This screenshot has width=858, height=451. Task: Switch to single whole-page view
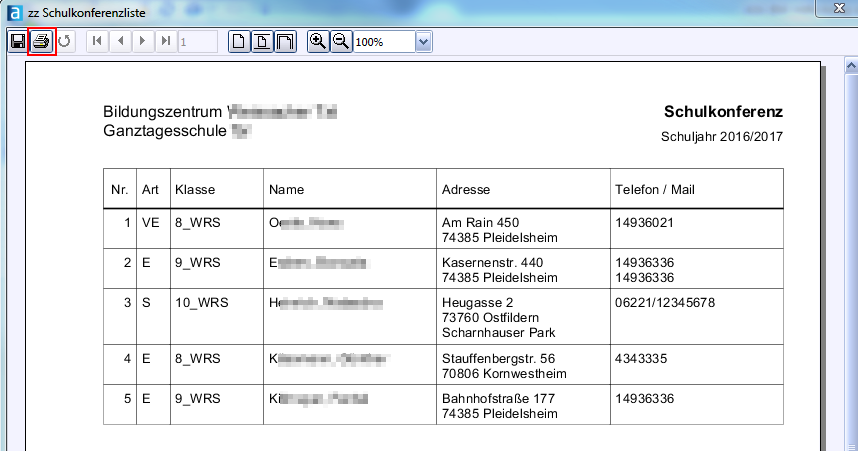point(240,42)
